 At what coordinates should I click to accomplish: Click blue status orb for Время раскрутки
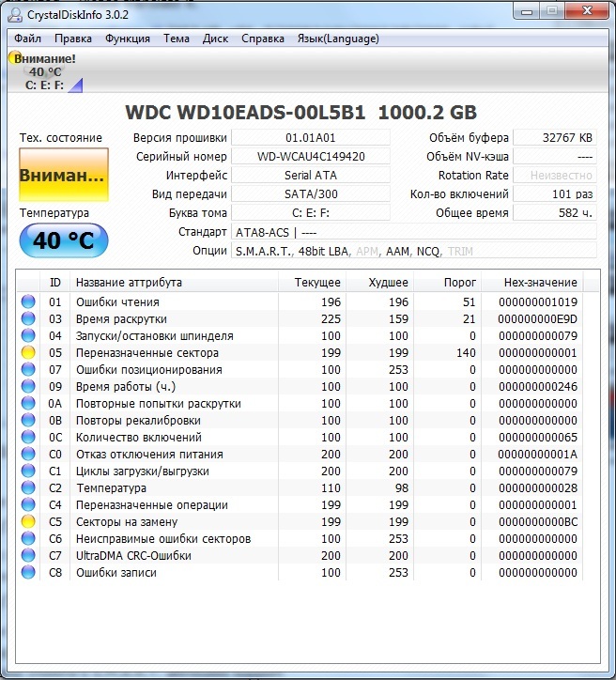(28, 319)
